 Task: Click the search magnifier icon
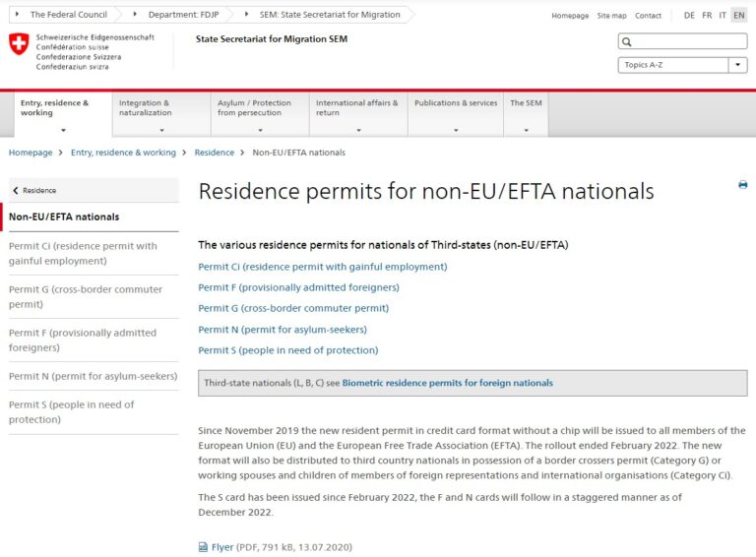626,41
